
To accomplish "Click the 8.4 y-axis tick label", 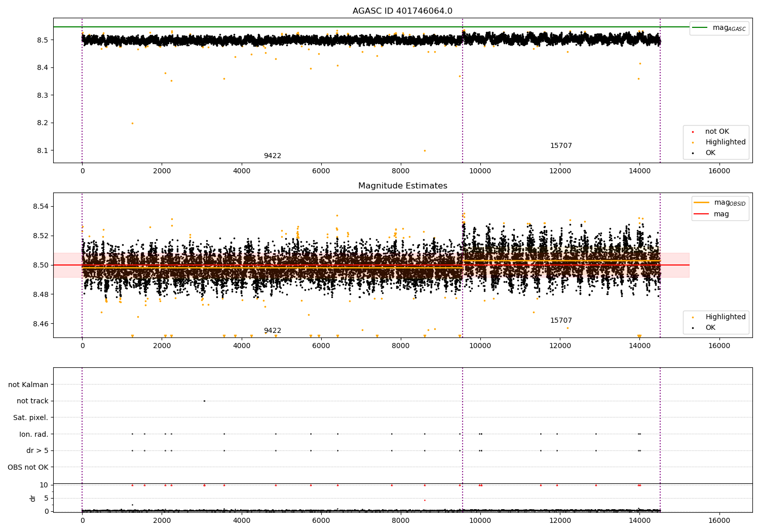I will (x=43, y=68).
